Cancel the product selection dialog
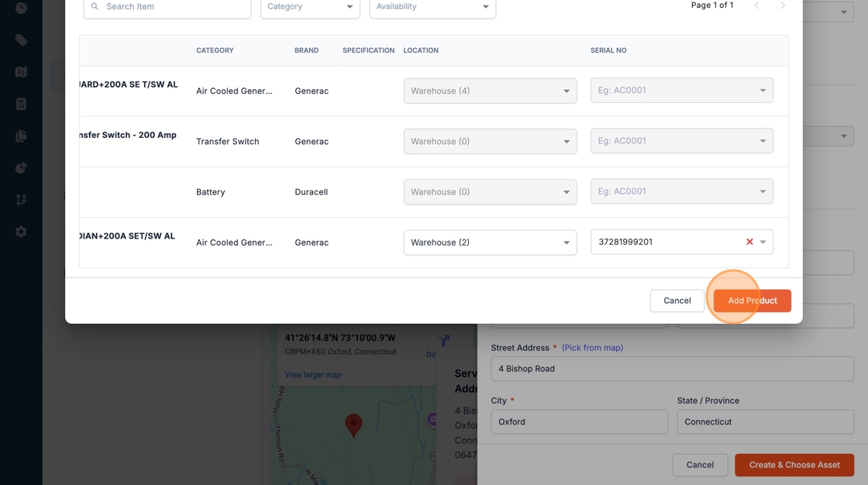Image resolution: width=868 pixels, height=485 pixels. (x=677, y=301)
